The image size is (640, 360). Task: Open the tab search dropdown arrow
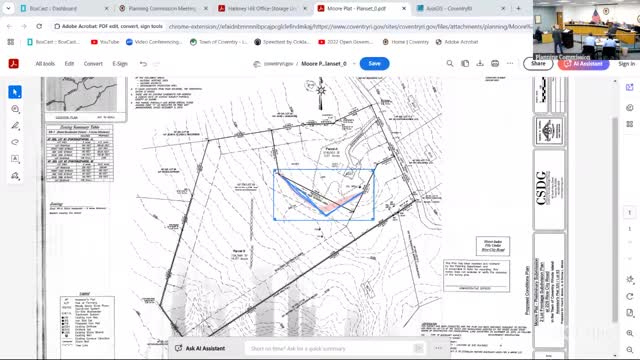tap(8, 8)
